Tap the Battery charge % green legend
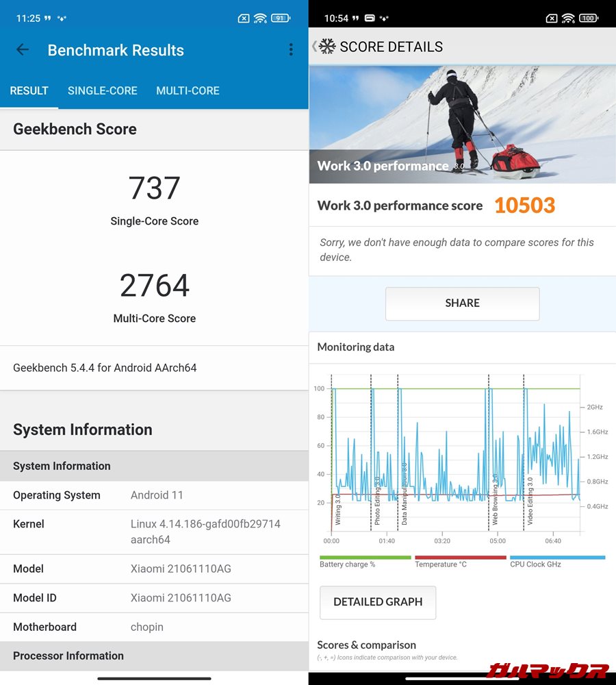616x685 pixels. tap(364, 562)
